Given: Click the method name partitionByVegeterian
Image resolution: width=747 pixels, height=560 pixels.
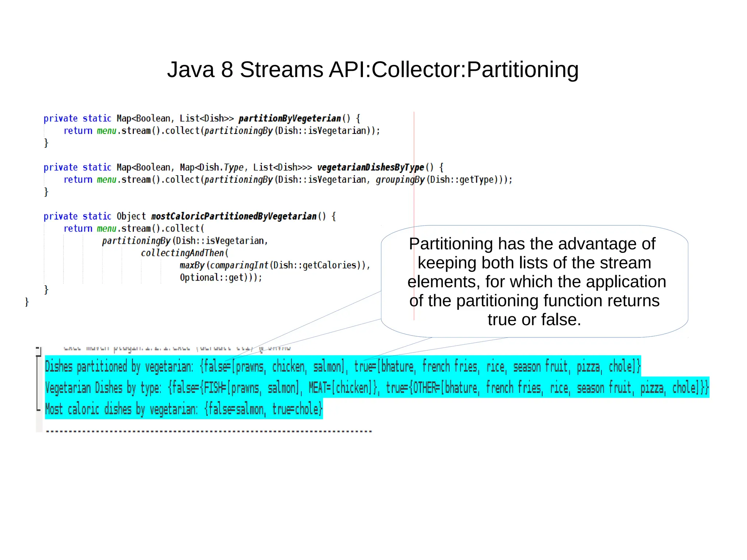Looking at the screenshot, I should (x=290, y=119).
